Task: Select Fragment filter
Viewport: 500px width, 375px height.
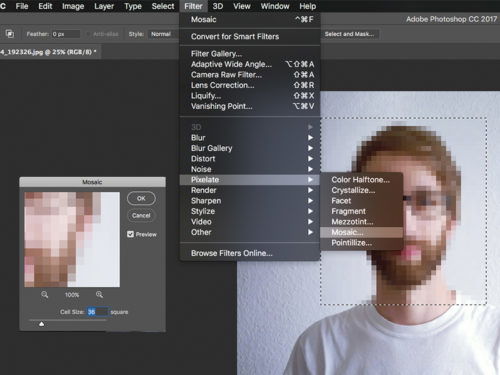Action: [361, 211]
